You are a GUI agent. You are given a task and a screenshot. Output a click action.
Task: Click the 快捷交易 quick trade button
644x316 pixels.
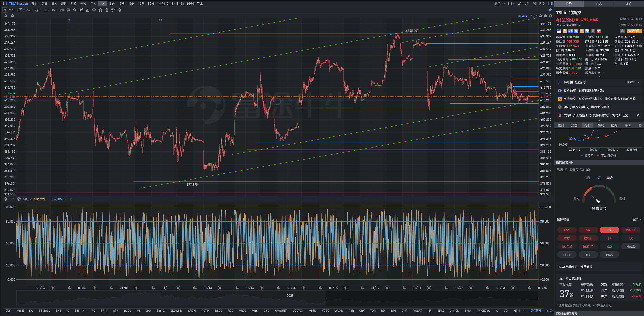click(x=634, y=31)
